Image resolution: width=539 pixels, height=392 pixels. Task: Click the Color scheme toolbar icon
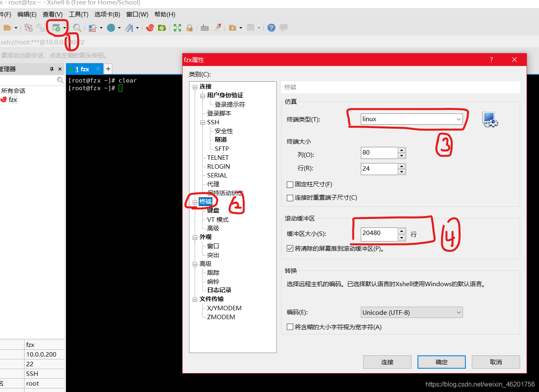click(93, 28)
